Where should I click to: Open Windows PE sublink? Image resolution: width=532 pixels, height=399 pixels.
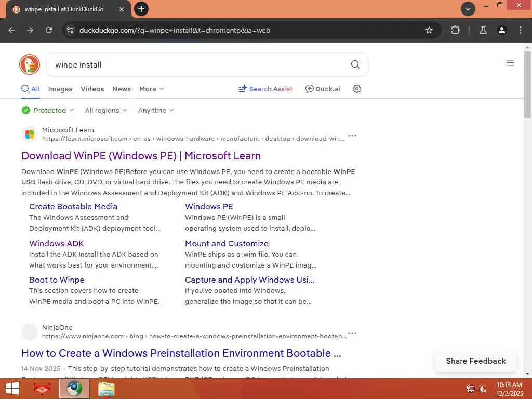(x=209, y=206)
